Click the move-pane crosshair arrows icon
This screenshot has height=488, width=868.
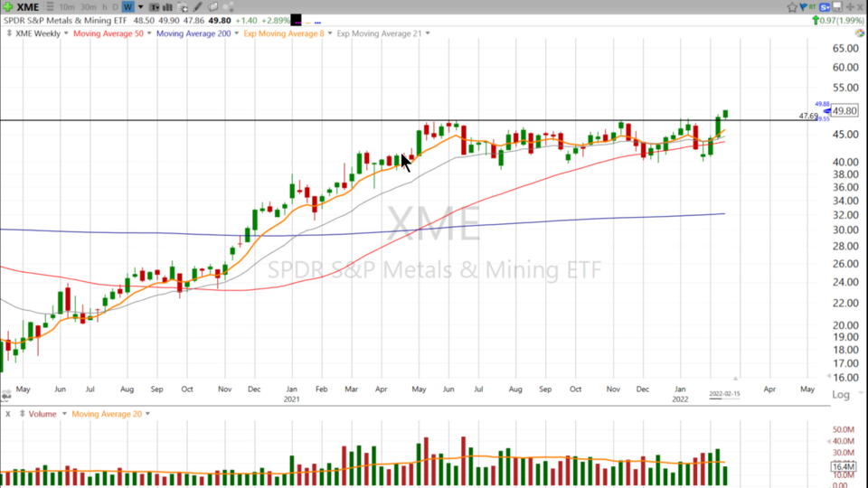[x=850, y=7]
